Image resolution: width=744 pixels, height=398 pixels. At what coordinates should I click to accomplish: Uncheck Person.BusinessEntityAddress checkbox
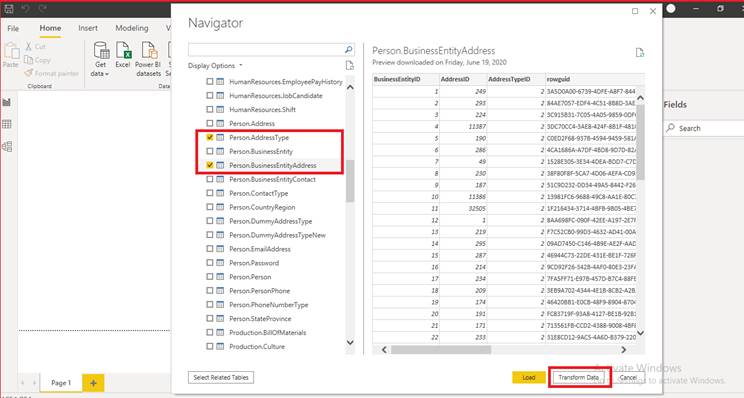(x=210, y=165)
